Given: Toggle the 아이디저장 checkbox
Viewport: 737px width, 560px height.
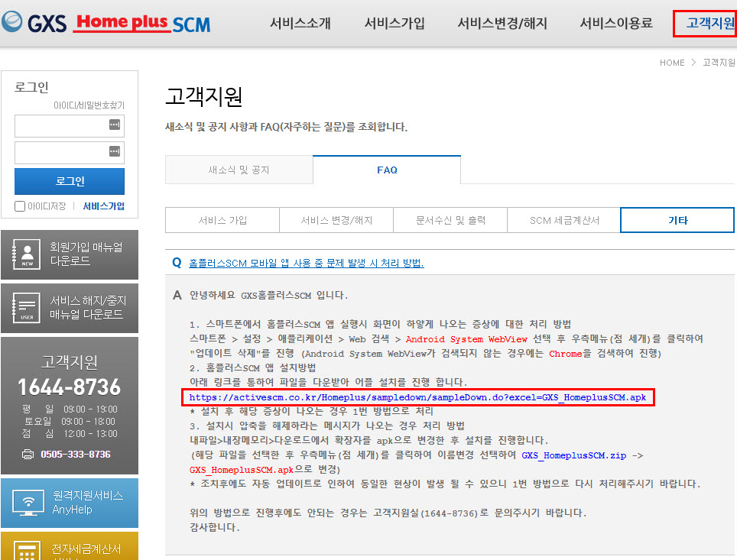Looking at the screenshot, I should tap(20, 206).
